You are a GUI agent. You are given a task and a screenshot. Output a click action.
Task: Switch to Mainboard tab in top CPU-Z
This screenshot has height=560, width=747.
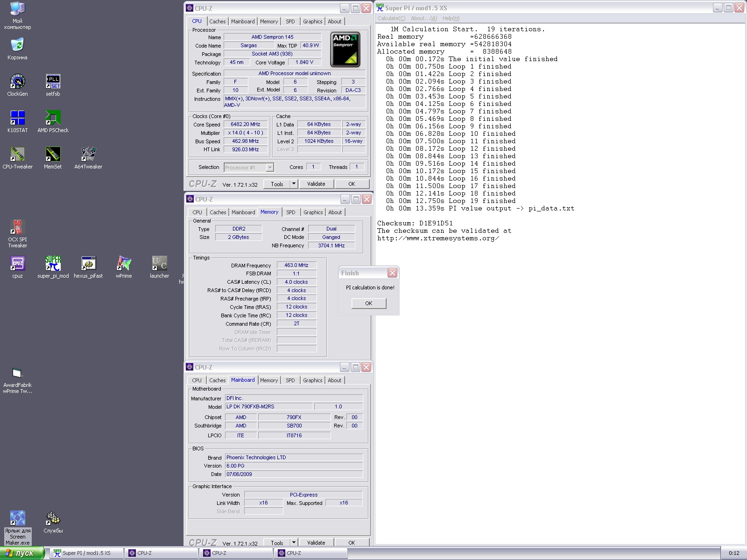pyautogui.click(x=243, y=21)
